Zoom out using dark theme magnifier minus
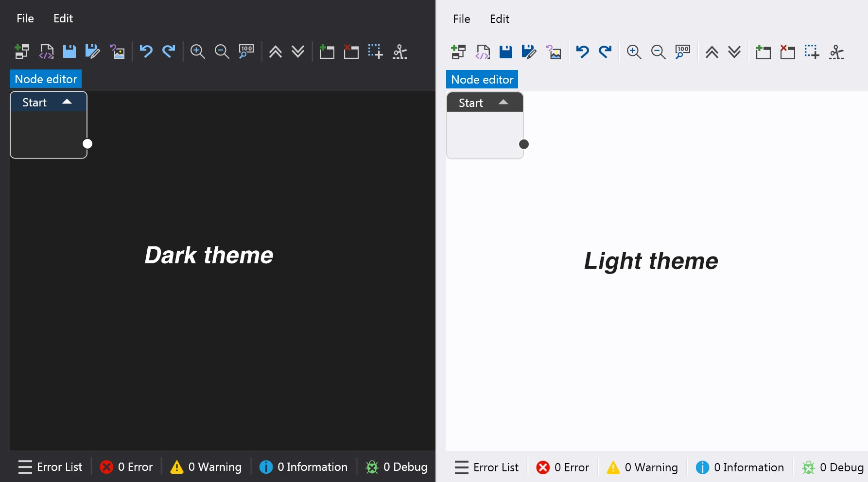The width and height of the screenshot is (868, 482). tap(222, 52)
